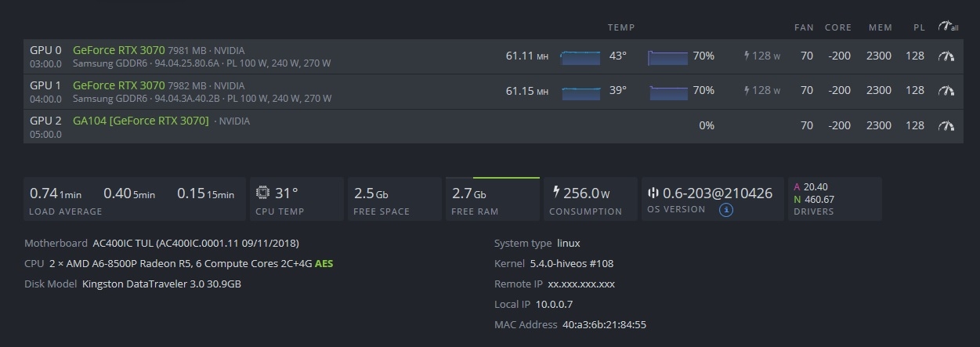Click the GPU 2 power limit 128
Image resolution: width=980 pixels, height=347 pixels.
tap(915, 125)
